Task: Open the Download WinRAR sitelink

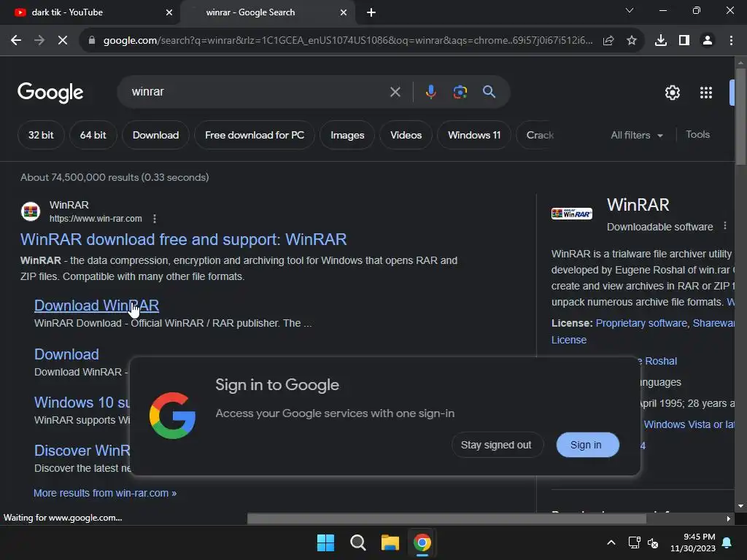Action: (97, 306)
